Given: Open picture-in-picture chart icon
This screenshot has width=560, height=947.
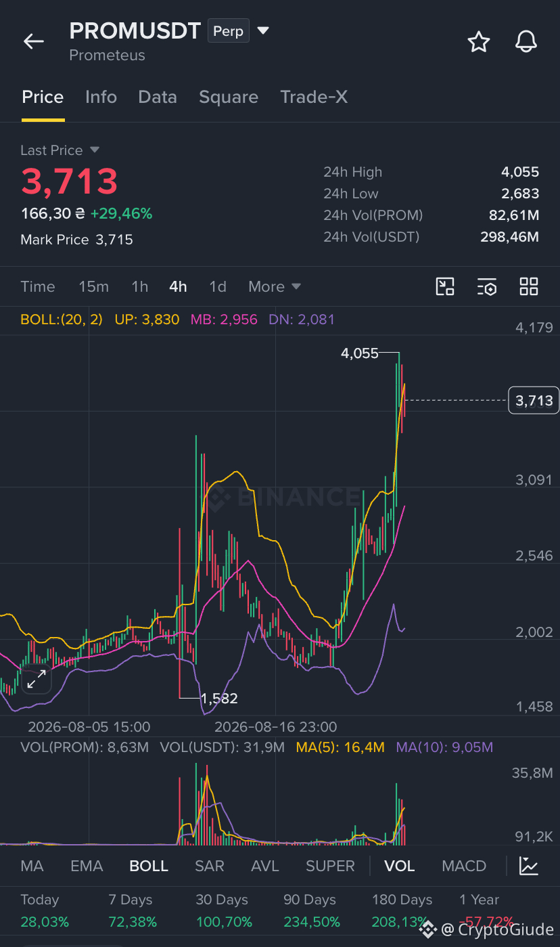Looking at the screenshot, I should (x=445, y=286).
